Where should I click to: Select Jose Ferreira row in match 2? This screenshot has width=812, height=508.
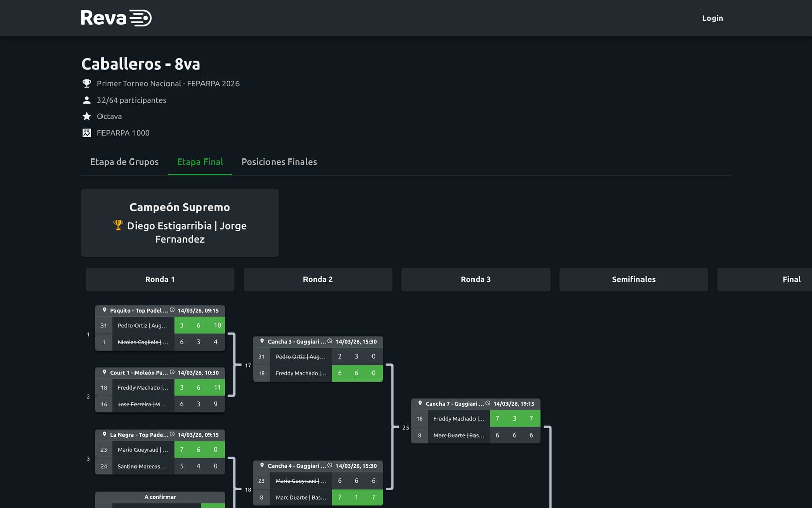coord(160,404)
